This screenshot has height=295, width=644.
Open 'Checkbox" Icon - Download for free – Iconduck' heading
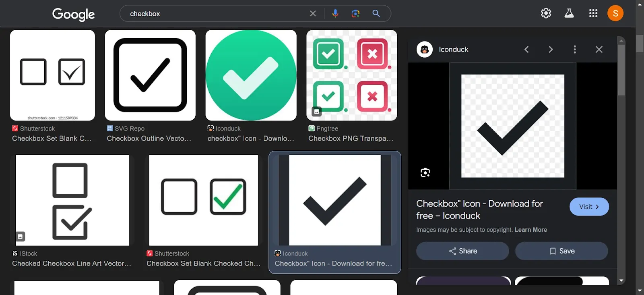(x=479, y=210)
